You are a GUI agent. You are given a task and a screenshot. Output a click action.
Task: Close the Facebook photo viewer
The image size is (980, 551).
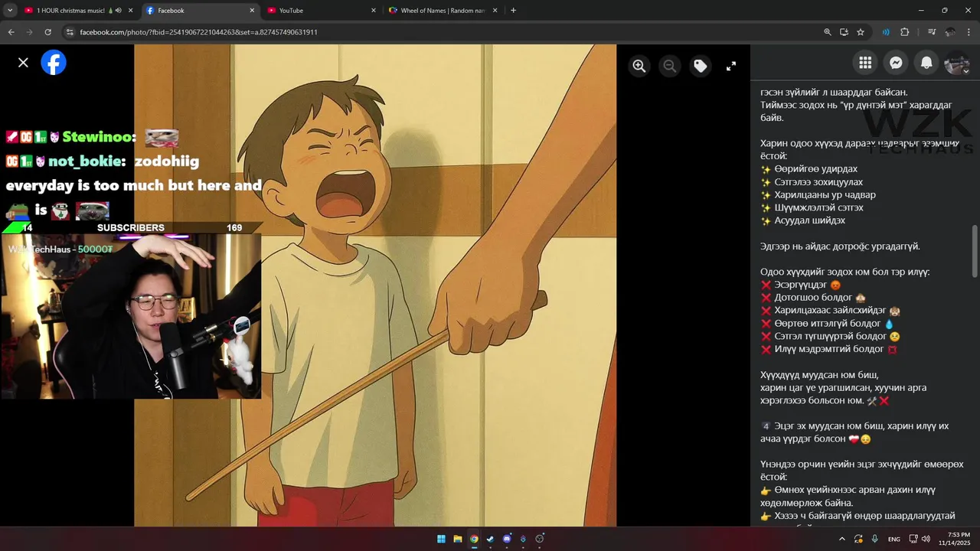(23, 63)
